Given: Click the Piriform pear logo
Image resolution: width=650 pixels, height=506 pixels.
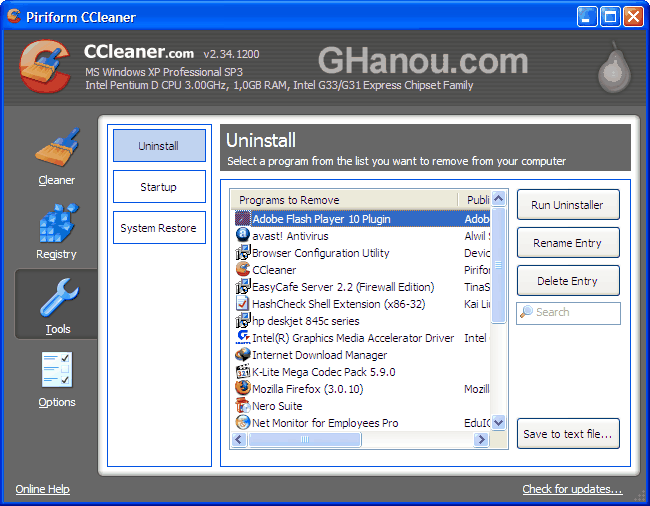Looking at the screenshot, I should pos(614,68).
